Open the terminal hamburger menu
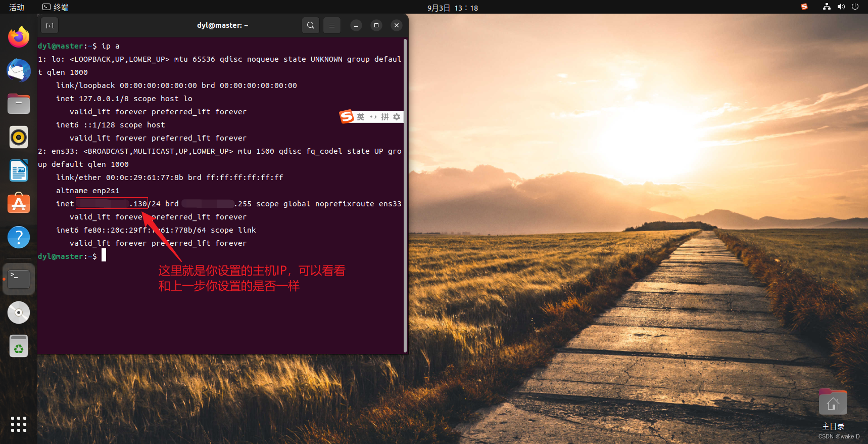868x444 pixels. pos(332,25)
